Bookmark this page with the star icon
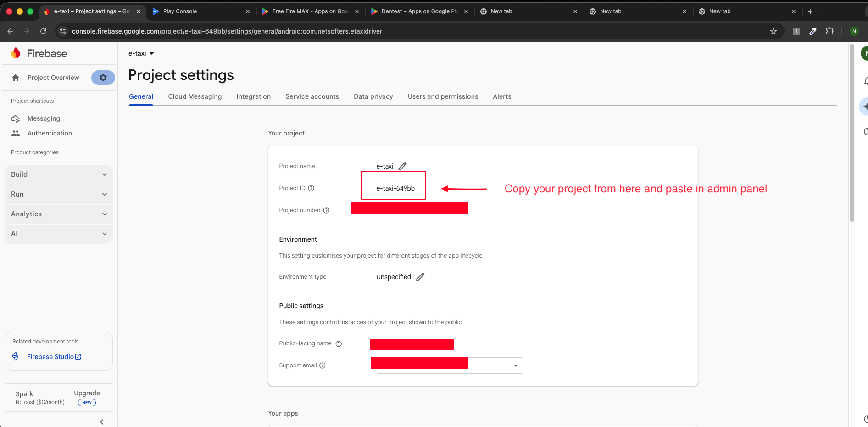 point(773,31)
